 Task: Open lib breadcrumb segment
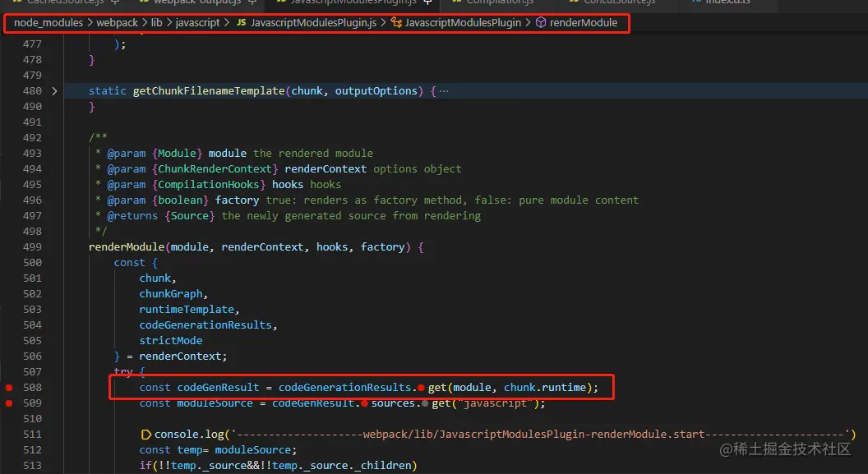157,23
